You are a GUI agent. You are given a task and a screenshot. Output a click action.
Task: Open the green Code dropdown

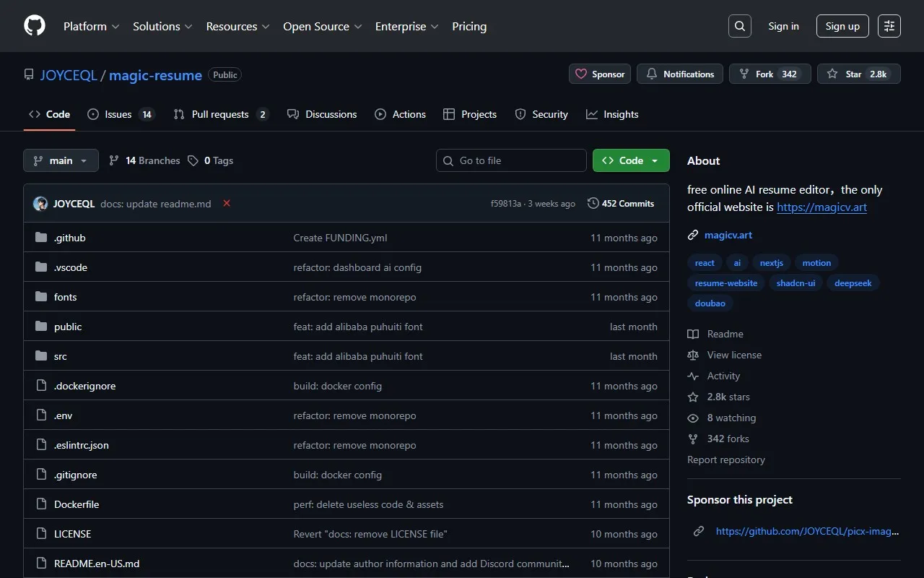(630, 160)
